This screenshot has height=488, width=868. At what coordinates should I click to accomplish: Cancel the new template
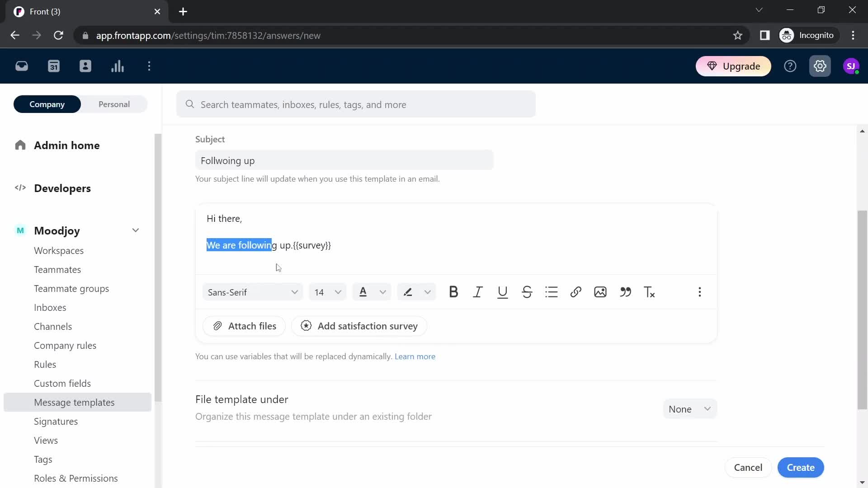point(748,468)
